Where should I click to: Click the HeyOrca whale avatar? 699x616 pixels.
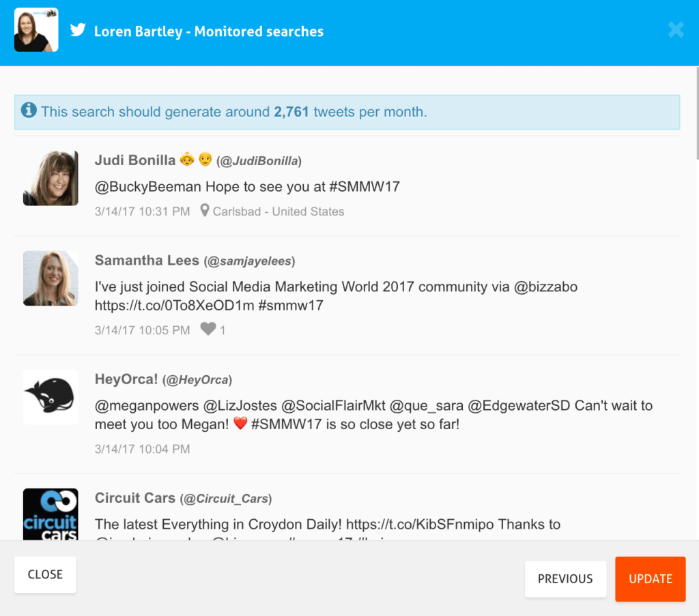pyautogui.click(x=51, y=397)
